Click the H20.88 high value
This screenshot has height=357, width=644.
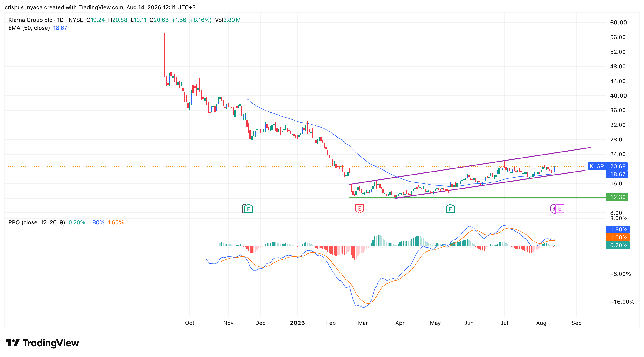[117, 20]
